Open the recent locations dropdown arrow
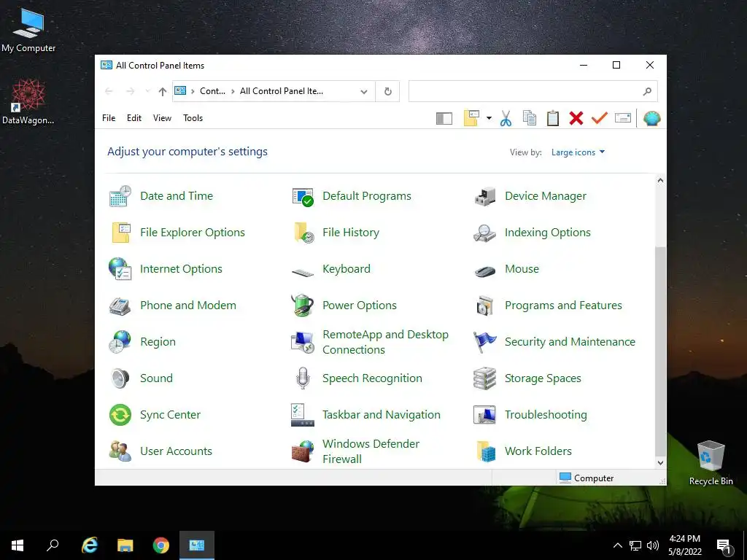Screen dimensions: 747x560 coord(147,91)
